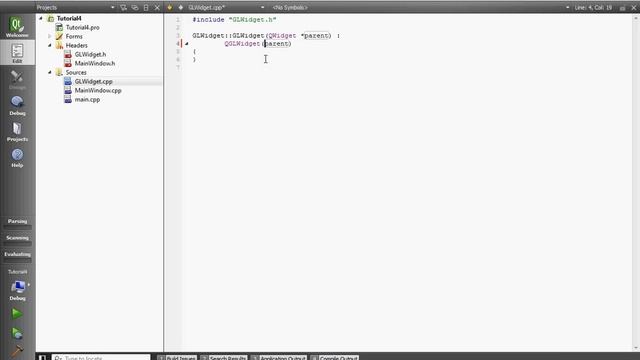Click the Parsing progress indicator
The width and height of the screenshot is (640, 360).
tap(17, 224)
